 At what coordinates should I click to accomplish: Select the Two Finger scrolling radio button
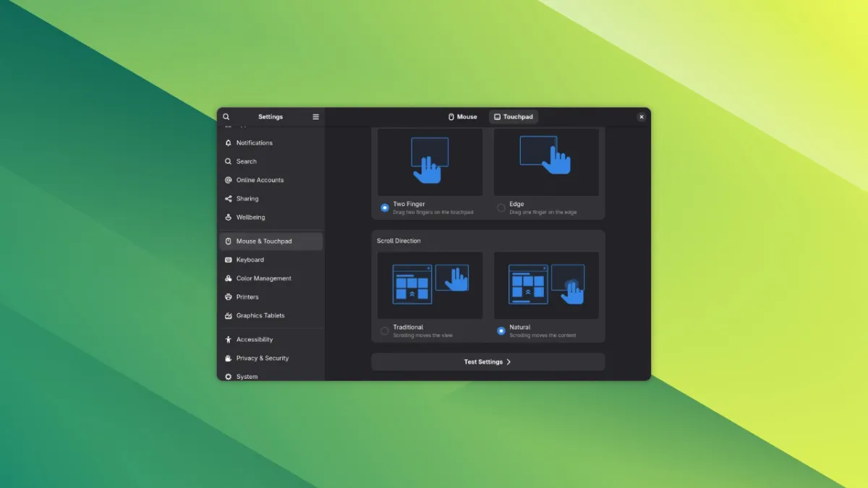(x=385, y=207)
